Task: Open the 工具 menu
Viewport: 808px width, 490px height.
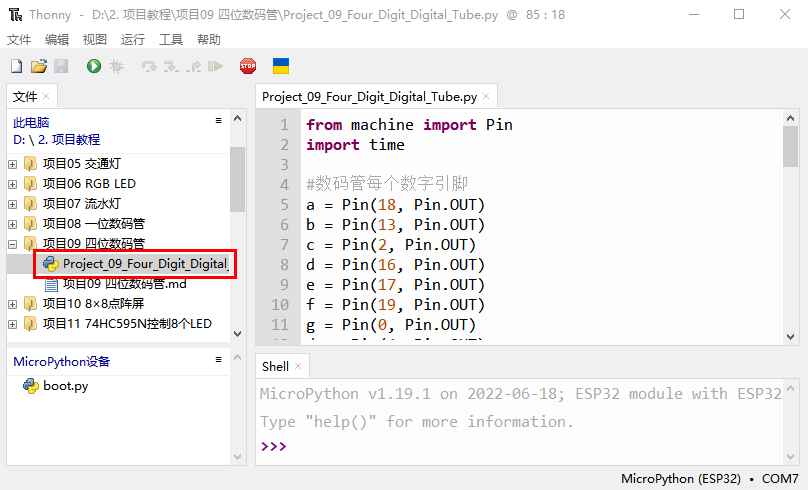Action: (171, 40)
